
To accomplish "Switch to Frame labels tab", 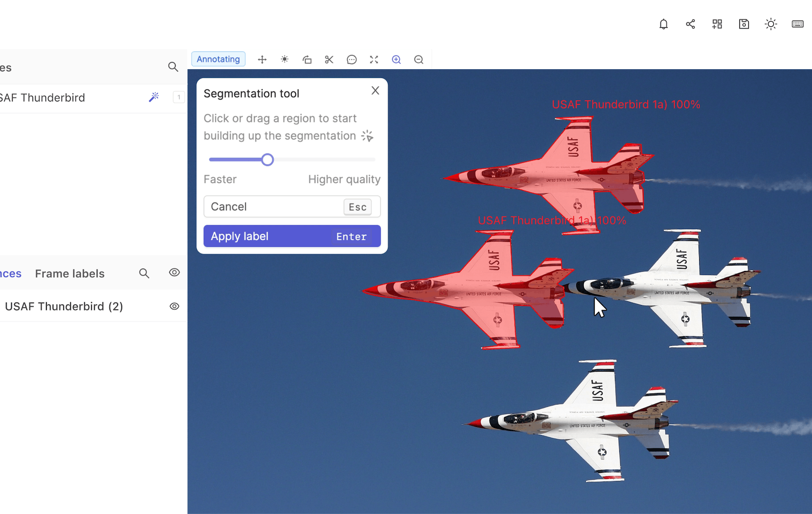I will point(70,273).
